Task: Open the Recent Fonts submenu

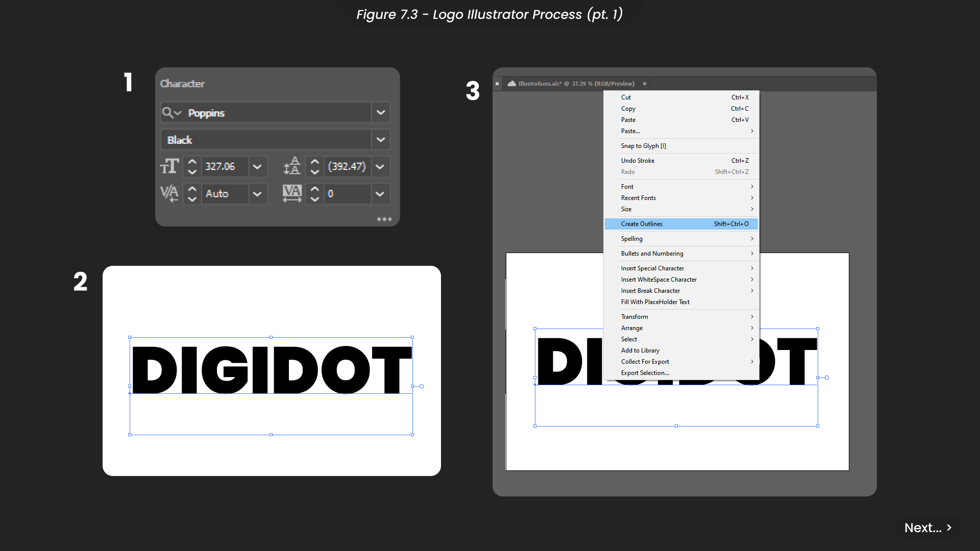Action: pos(681,198)
